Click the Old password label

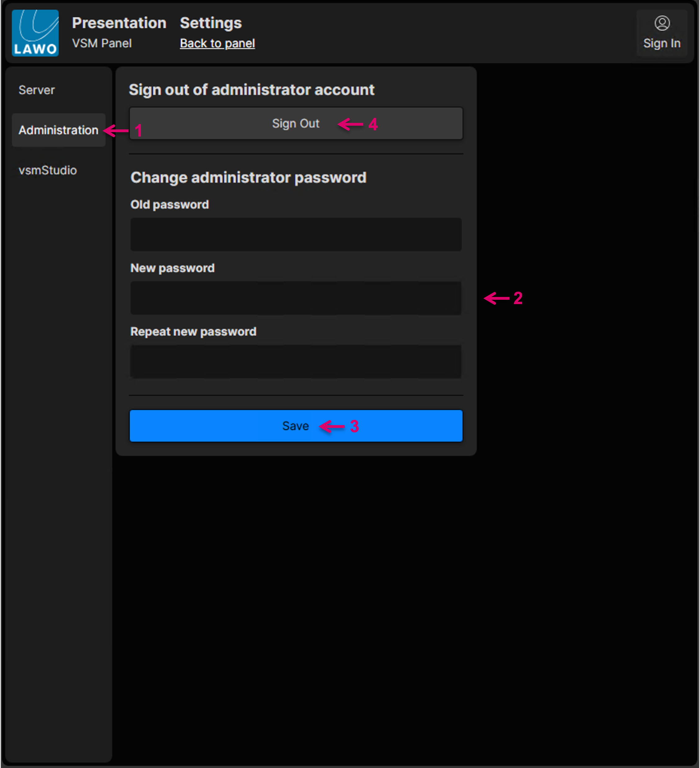pos(169,204)
